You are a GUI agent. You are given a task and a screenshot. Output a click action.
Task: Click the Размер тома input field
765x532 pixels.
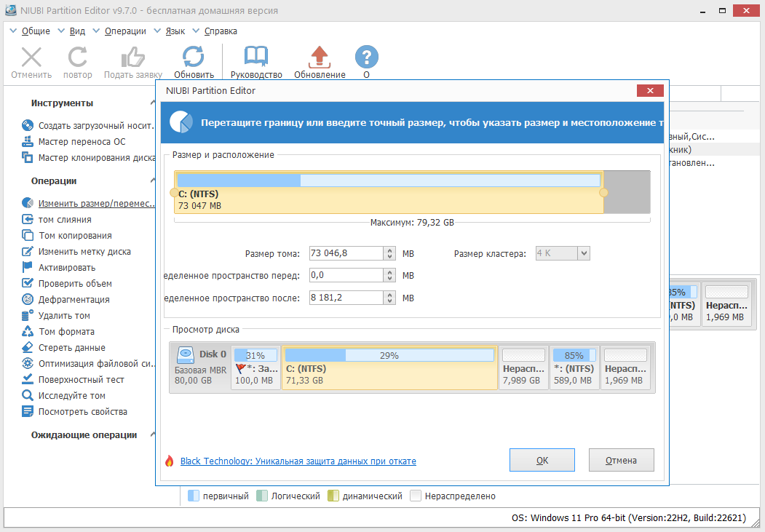click(x=346, y=253)
